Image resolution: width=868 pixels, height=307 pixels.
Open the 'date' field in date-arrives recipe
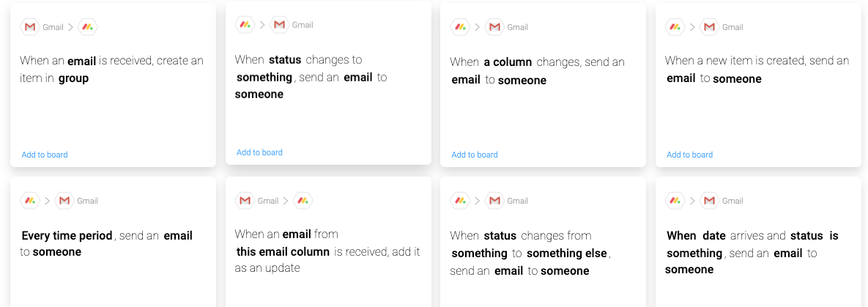coord(714,235)
